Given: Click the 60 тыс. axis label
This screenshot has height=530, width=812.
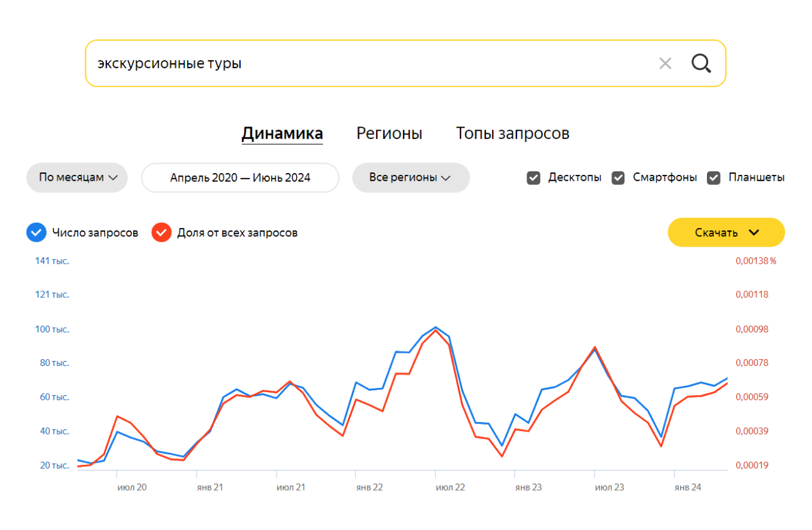Looking at the screenshot, I should (55, 397).
